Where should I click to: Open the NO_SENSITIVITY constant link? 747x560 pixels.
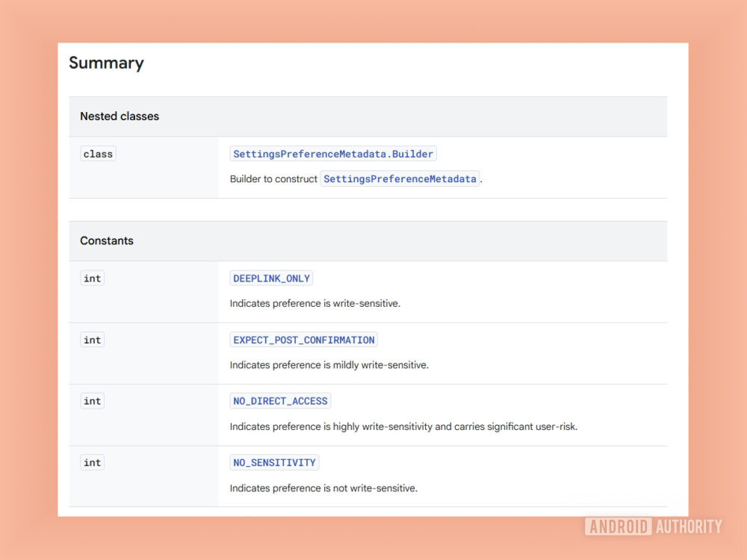(274, 462)
